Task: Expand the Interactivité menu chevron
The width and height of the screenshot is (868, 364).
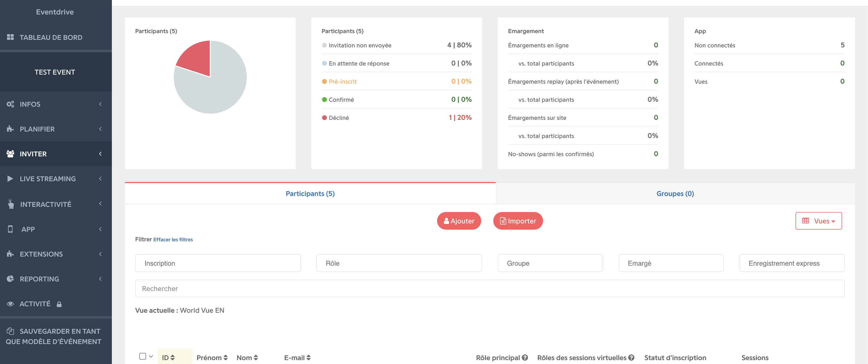Action: pos(100,204)
